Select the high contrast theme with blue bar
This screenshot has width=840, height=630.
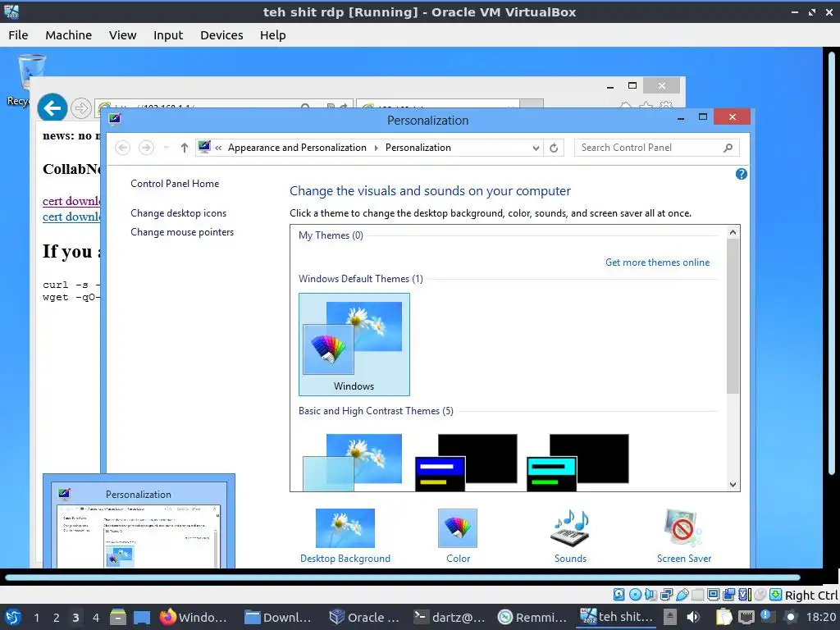466,463
